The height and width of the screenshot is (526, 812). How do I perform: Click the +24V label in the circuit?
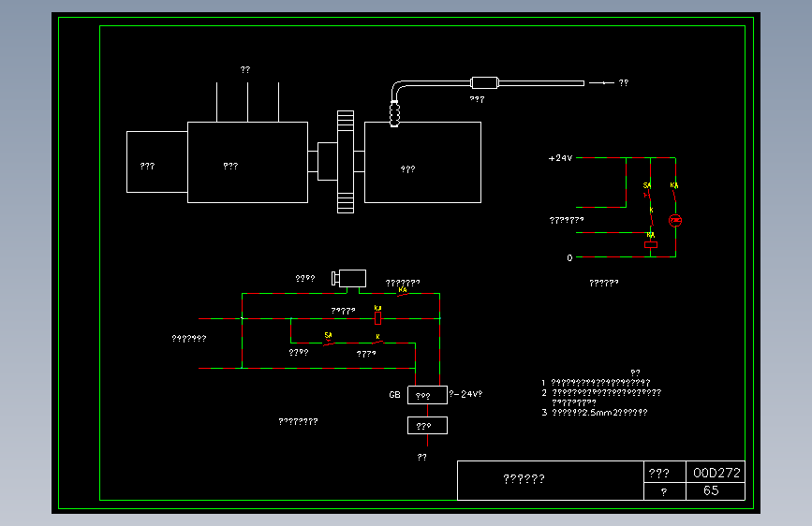(x=560, y=158)
